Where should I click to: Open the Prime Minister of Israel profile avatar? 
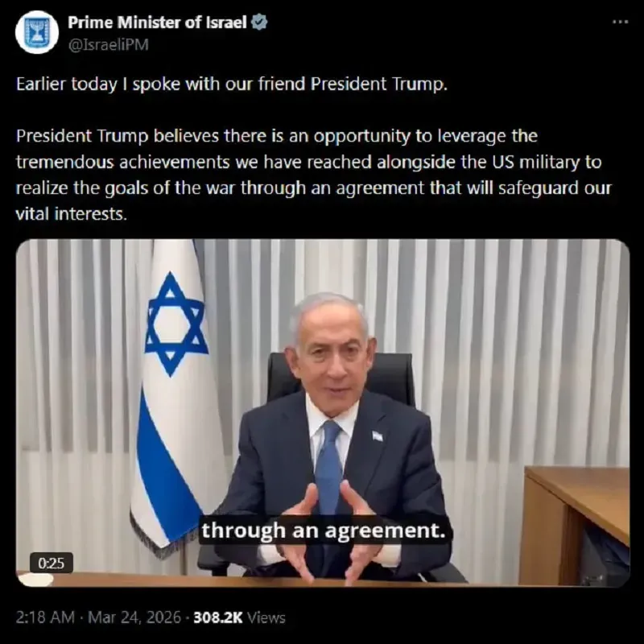click(x=36, y=32)
